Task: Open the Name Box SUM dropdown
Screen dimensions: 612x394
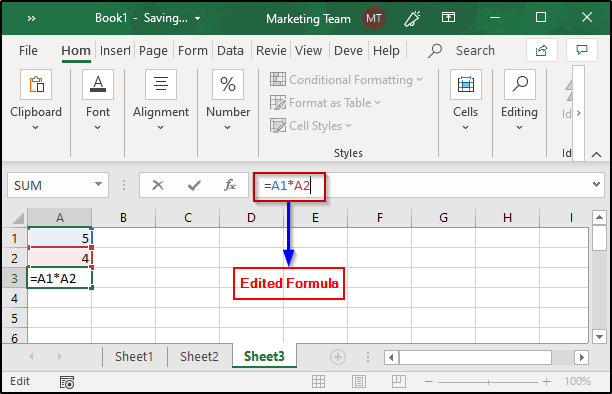Action: [x=98, y=184]
